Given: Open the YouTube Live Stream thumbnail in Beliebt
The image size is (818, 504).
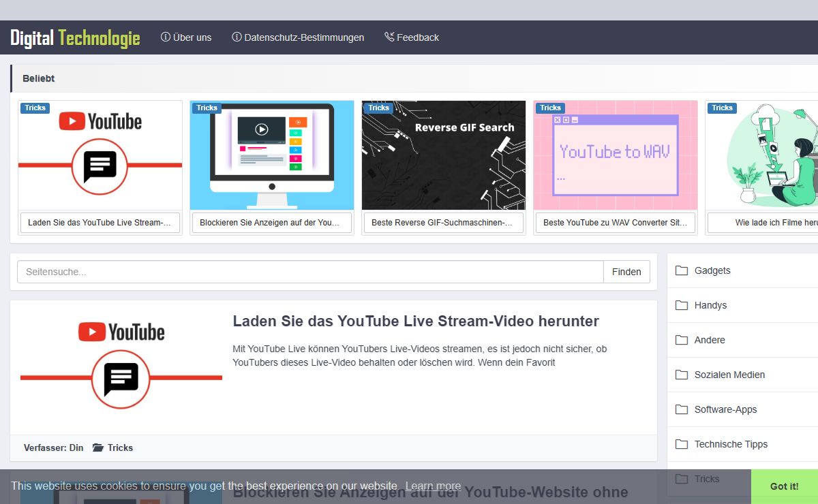Looking at the screenshot, I should tap(100, 155).
